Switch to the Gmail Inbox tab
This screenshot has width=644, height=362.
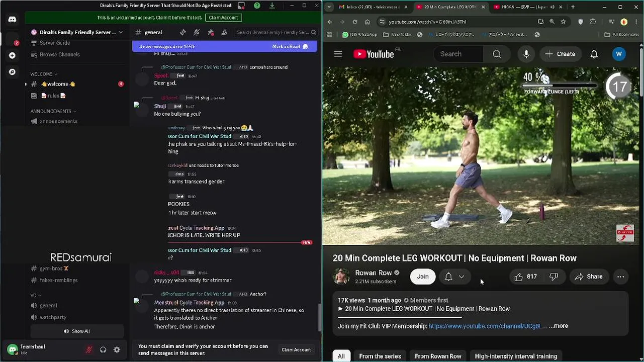tap(373, 7)
